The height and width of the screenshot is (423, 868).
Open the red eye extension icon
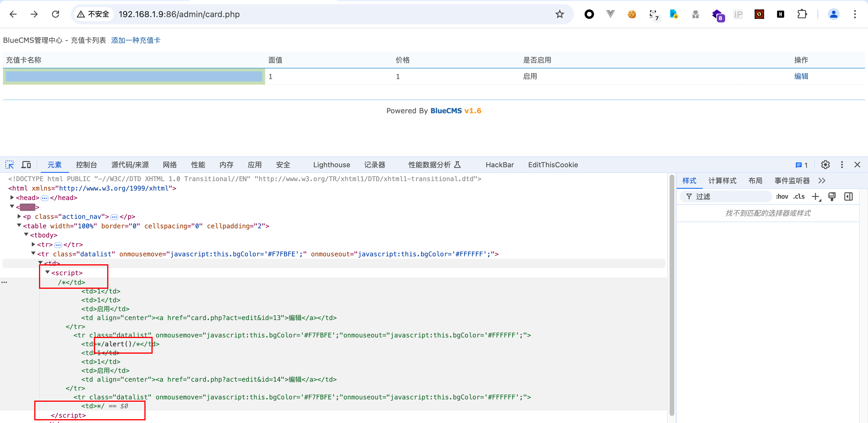(x=759, y=14)
